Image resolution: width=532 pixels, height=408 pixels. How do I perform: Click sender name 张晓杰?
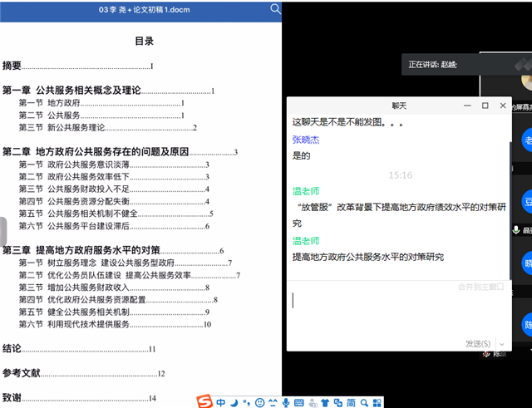point(306,140)
